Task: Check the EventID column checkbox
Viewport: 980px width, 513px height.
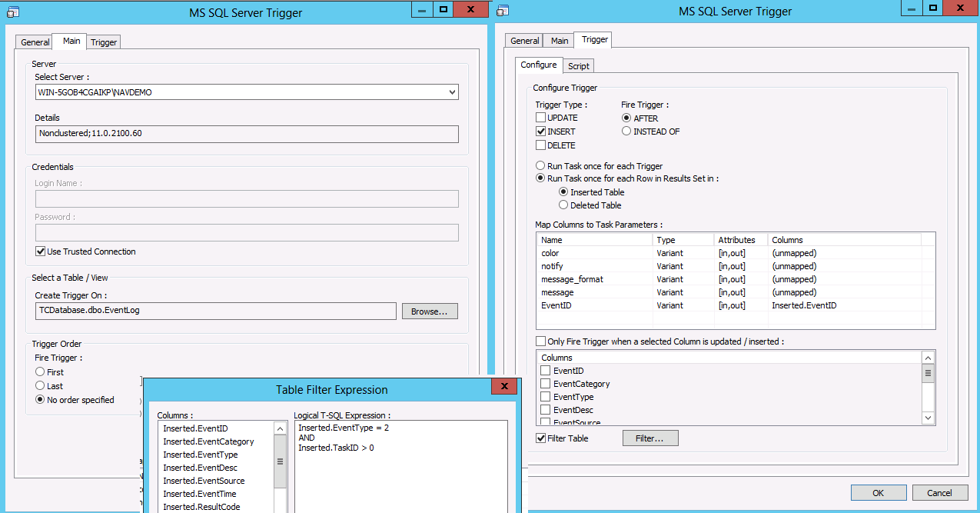Action: 545,371
